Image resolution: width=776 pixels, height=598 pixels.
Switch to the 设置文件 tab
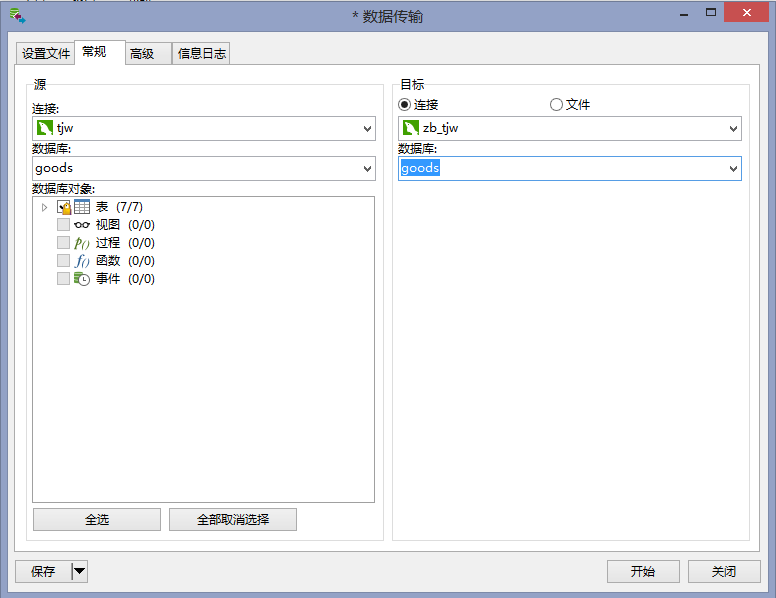tap(46, 53)
